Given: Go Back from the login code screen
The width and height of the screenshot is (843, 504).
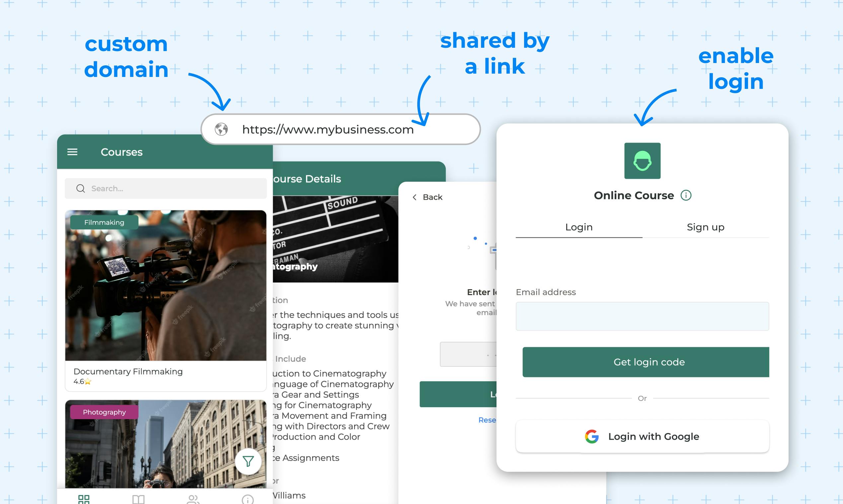Looking at the screenshot, I should click(427, 197).
